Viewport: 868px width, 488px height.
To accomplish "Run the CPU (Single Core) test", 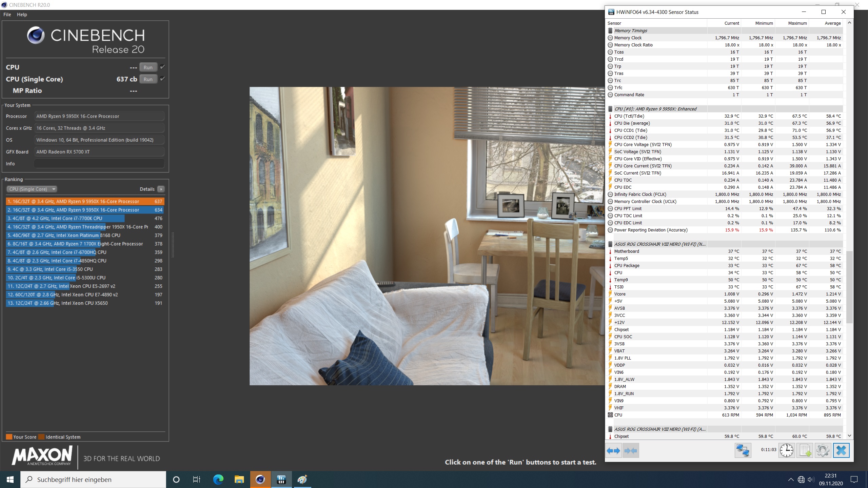I will coord(148,79).
